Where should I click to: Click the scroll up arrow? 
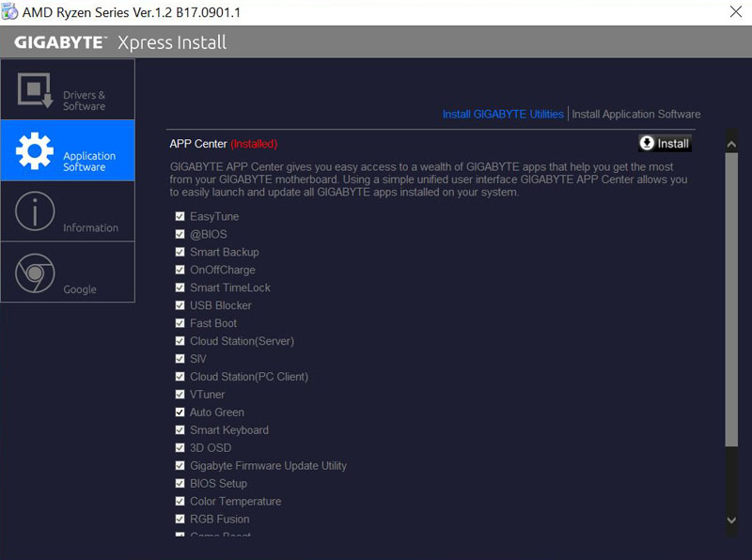coord(731,144)
